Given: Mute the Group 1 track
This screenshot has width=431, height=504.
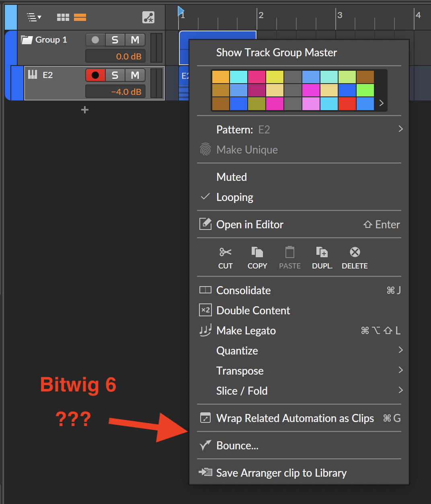Looking at the screenshot, I should 135,40.
